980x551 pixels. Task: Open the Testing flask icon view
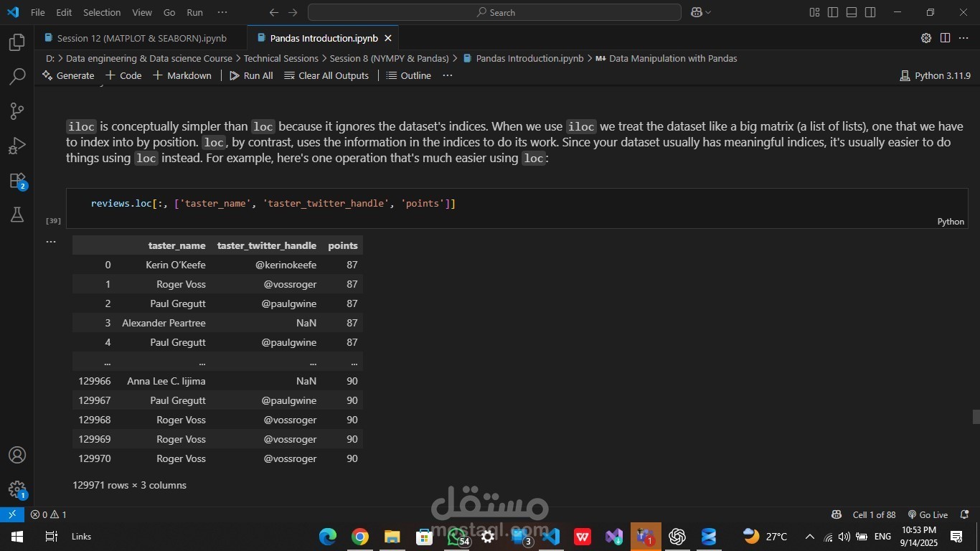click(17, 214)
